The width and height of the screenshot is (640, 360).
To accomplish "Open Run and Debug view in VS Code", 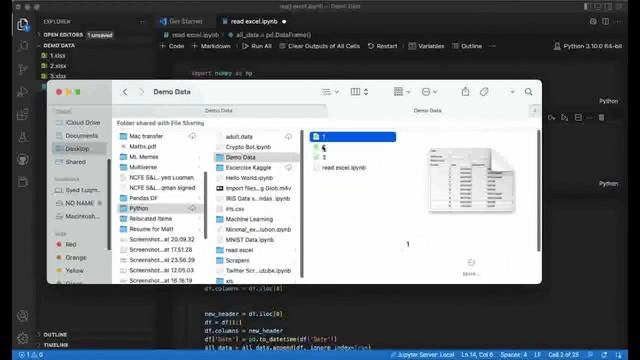I will point(23,91).
